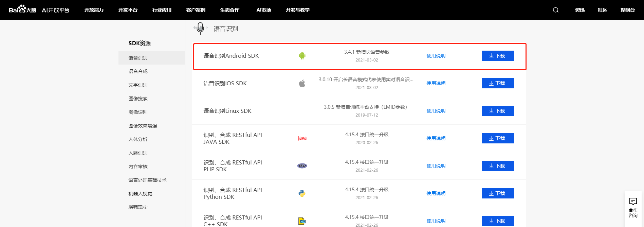Click version text 3.0.5 新增自训练平台支持

click(365, 107)
